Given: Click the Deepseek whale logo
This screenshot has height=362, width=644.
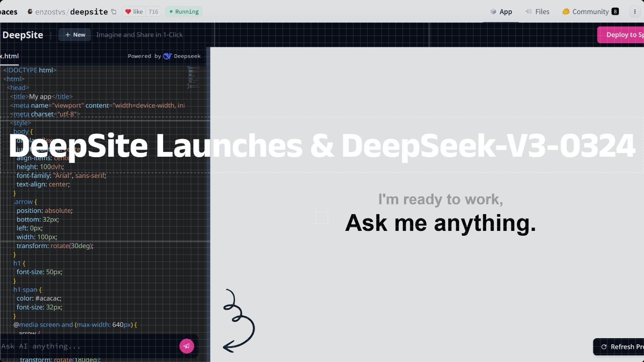Looking at the screenshot, I should tap(167, 56).
